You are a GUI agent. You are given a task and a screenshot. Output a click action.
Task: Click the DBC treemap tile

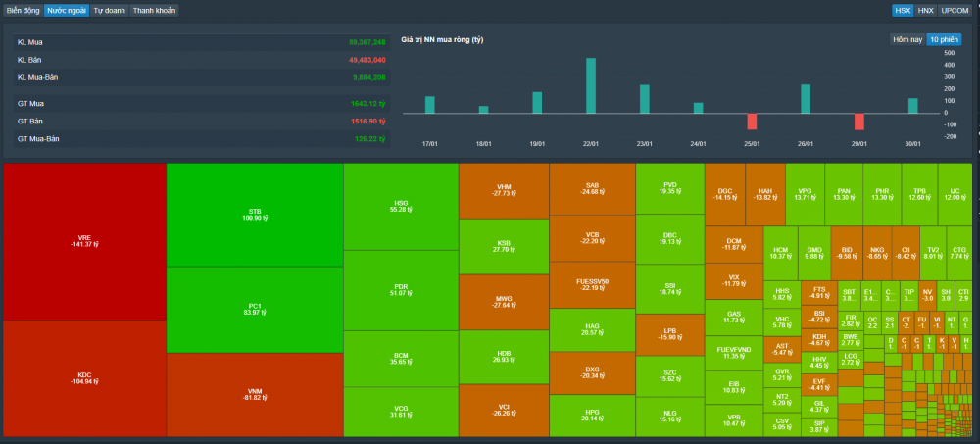click(670, 239)
